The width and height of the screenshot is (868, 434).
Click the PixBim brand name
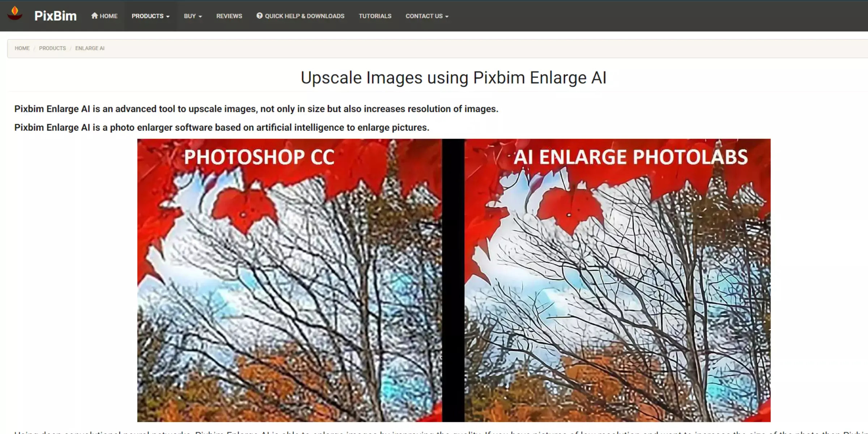pos(55,16)
